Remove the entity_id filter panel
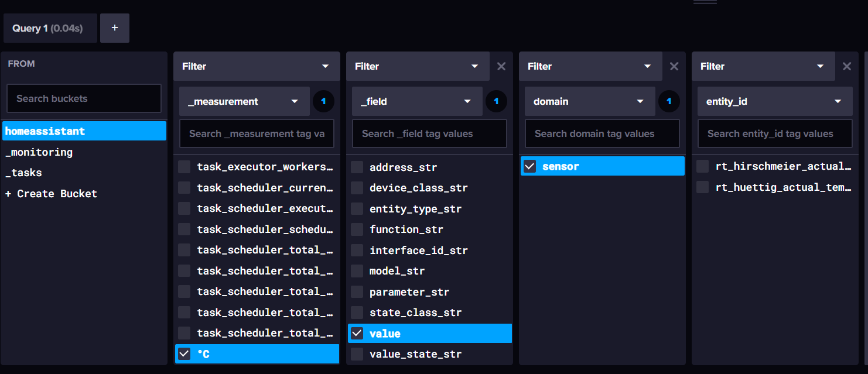This screenshot has width=868, height=374. click(846, 66)
